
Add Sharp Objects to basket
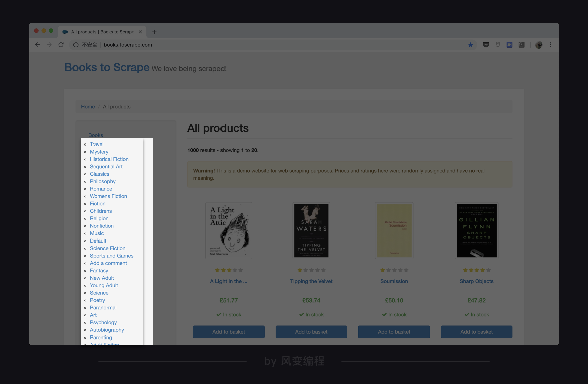(476, 332)
